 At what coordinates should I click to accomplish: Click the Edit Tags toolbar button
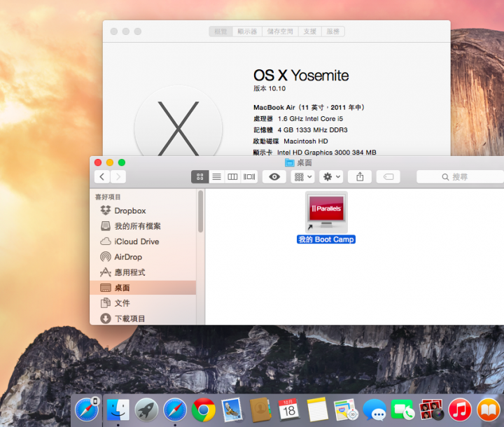[388, 177]
